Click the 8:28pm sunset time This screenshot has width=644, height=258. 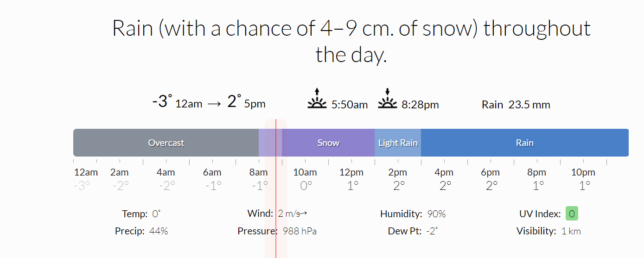(420, 105)
